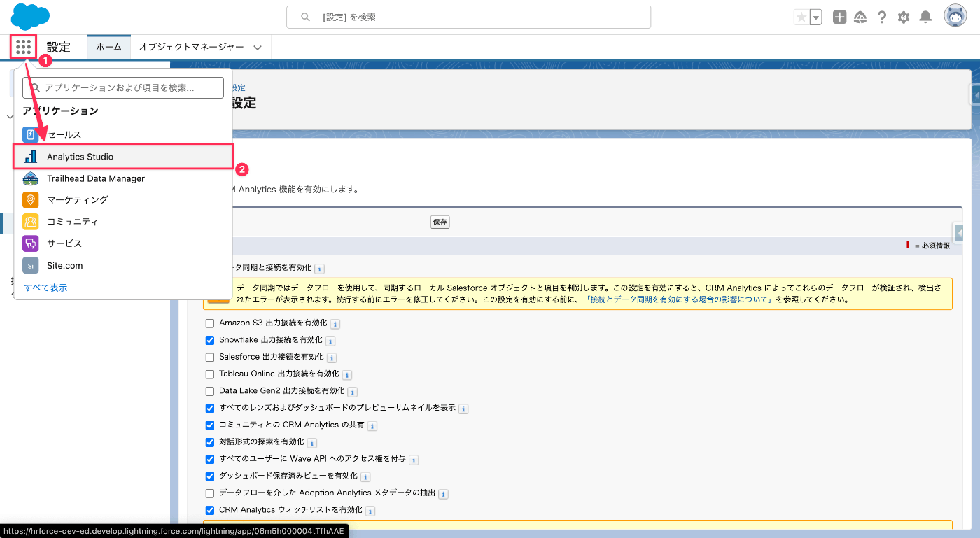Viewport: 980px width, 538px height.
Task: Click info icon beside preview thumbnails option
Action: pos(463,409)
